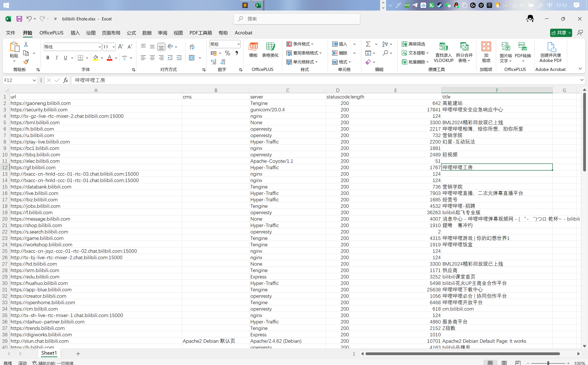
Task: Toggle Italic formatting
Action: click(x=57, y=58)
